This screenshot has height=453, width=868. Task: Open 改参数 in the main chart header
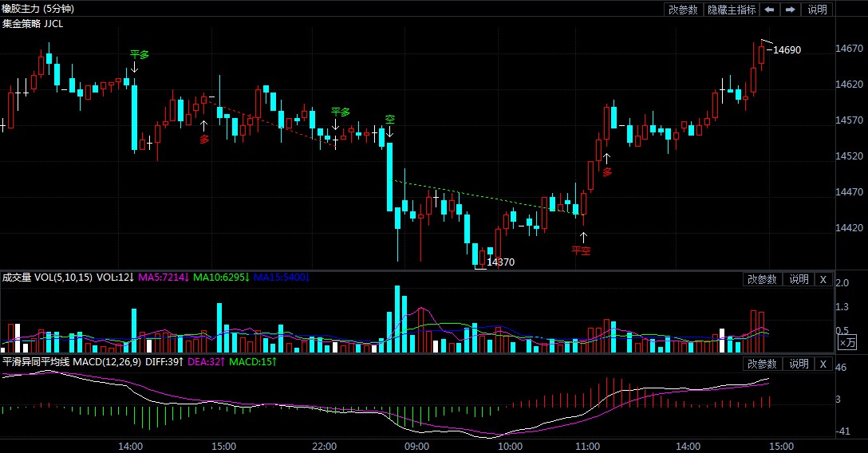683,10
